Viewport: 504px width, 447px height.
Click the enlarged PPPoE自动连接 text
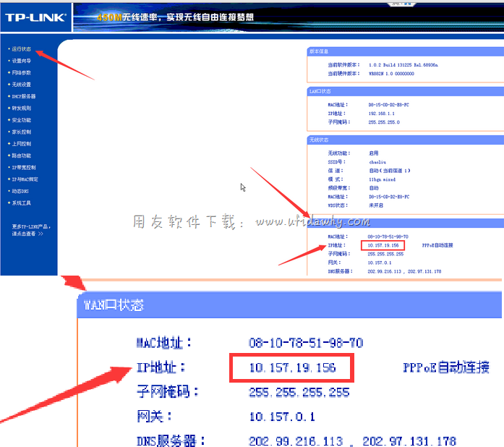(446, 367)
